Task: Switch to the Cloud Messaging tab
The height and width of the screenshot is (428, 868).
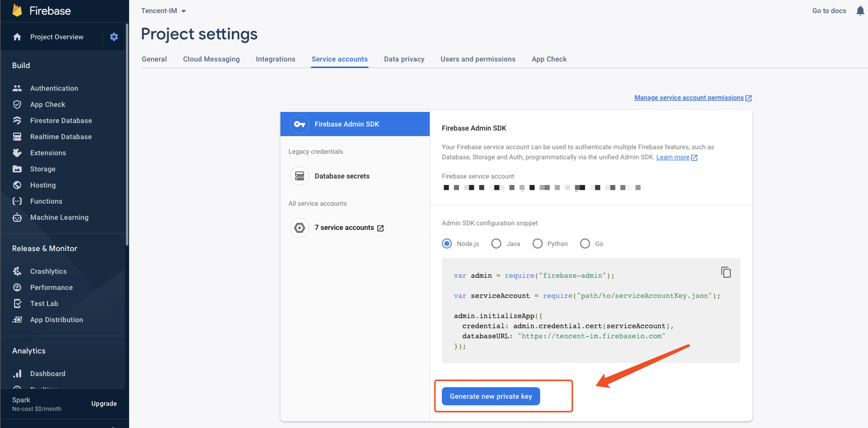Action: pyautogui.click(x=211, y=59)
